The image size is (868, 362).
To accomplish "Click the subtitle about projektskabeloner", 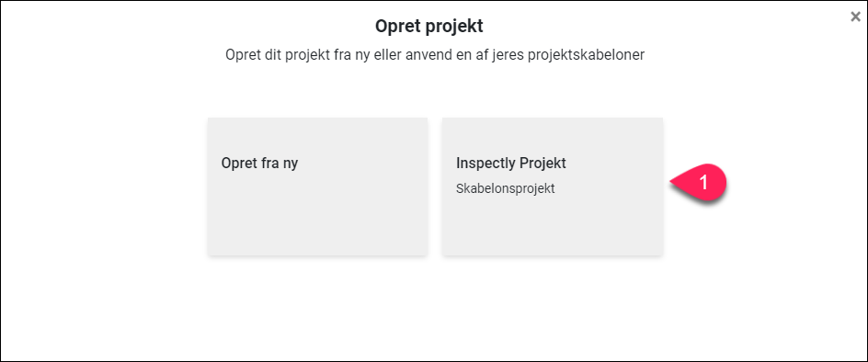I will [435, 55].
